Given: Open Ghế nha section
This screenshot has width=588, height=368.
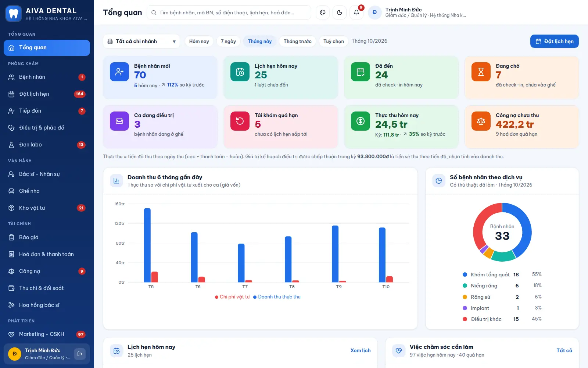Looking at the screenshot, I should (47, 191).
